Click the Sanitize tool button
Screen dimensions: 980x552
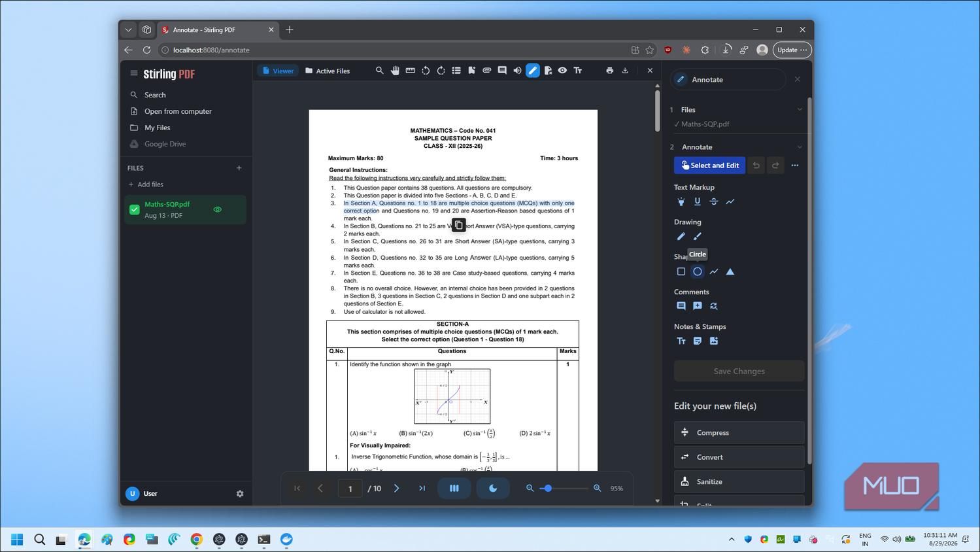(739, 481)
